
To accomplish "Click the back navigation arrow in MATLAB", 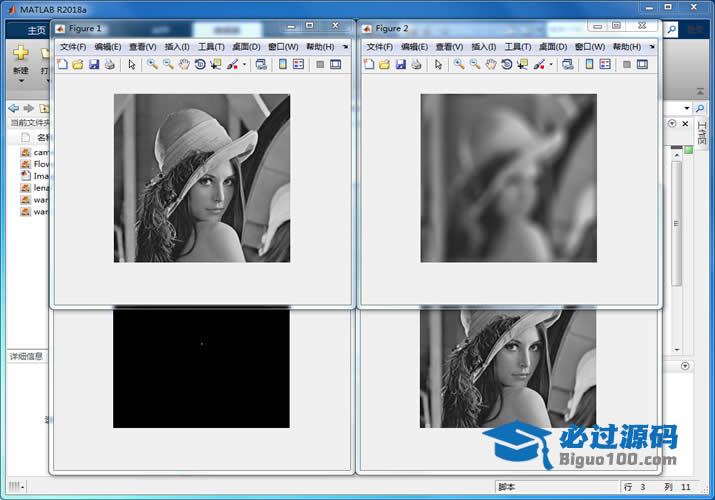I will [x=13, y=108].
